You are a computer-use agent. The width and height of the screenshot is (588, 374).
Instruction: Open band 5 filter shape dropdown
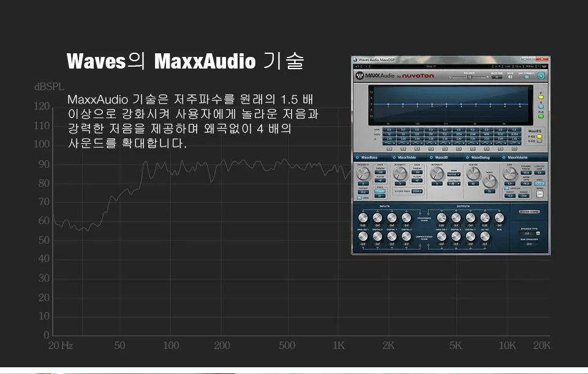point(445,143)
